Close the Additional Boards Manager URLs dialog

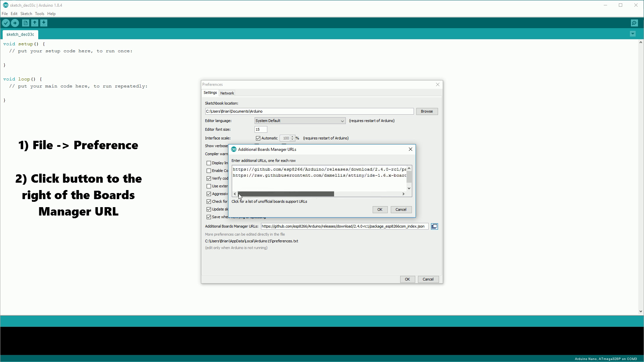tap(410, 149)
